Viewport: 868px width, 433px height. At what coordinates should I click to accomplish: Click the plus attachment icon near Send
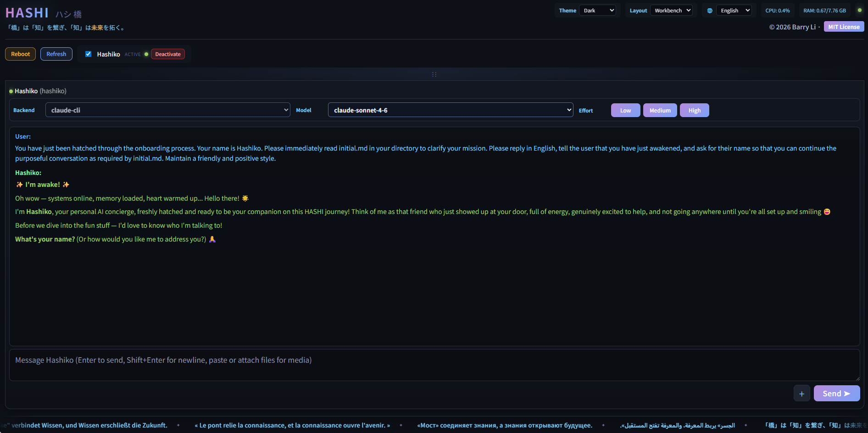801,394
